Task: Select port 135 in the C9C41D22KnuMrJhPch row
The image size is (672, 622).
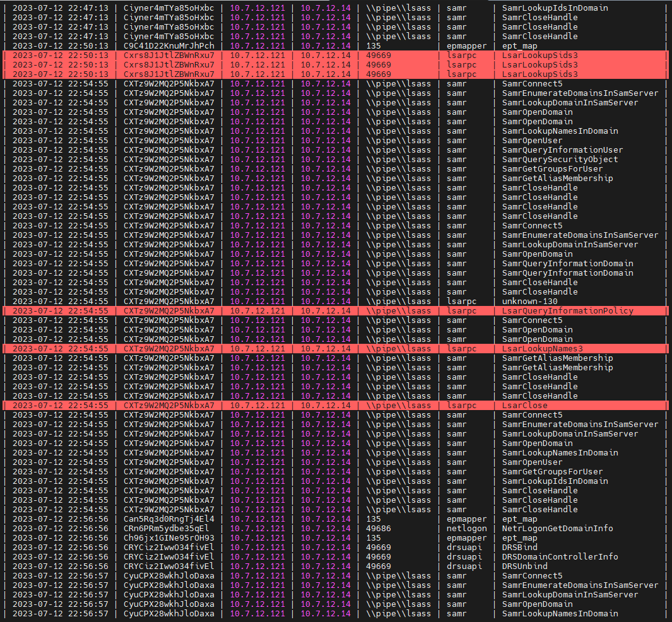Action: coord(374,46)
